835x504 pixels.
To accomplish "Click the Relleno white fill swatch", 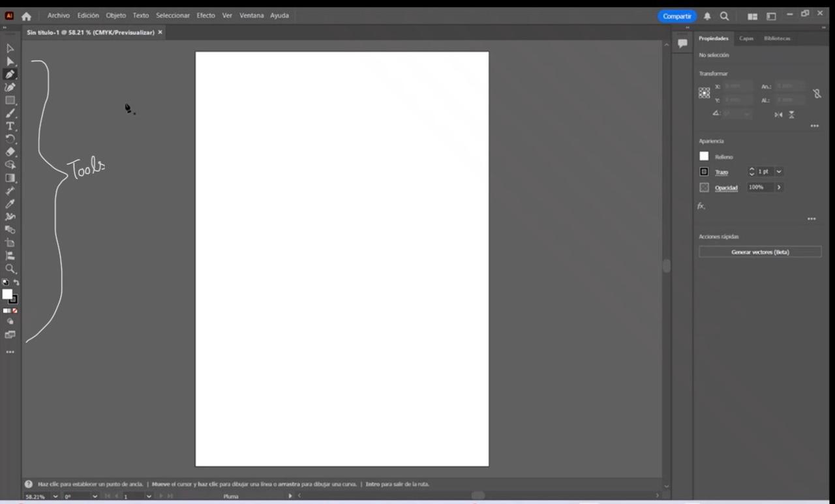I will pos(704,156).
